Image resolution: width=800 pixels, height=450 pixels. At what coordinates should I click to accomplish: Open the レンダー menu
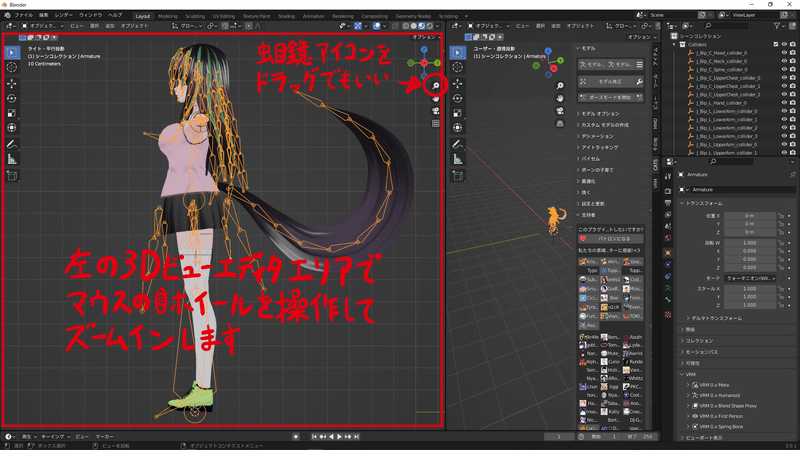coord(64,15)
